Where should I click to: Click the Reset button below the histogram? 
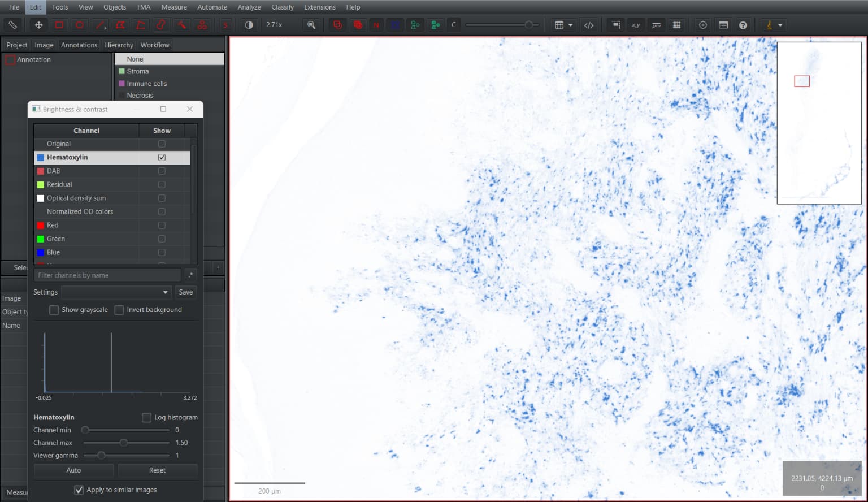pos(157,470)
